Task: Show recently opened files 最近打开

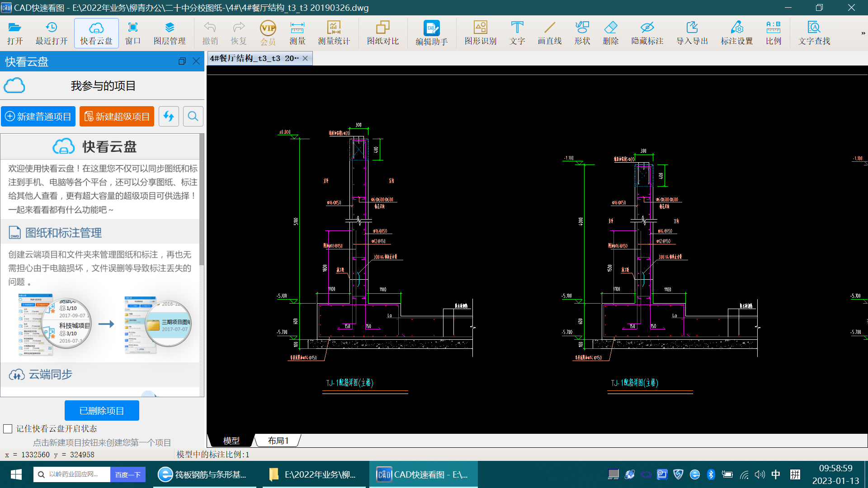Action: pos(52,33)
